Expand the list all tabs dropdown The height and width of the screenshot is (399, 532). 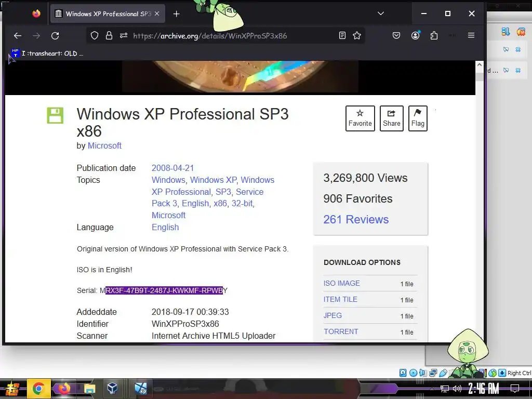(x=381, y=14)
